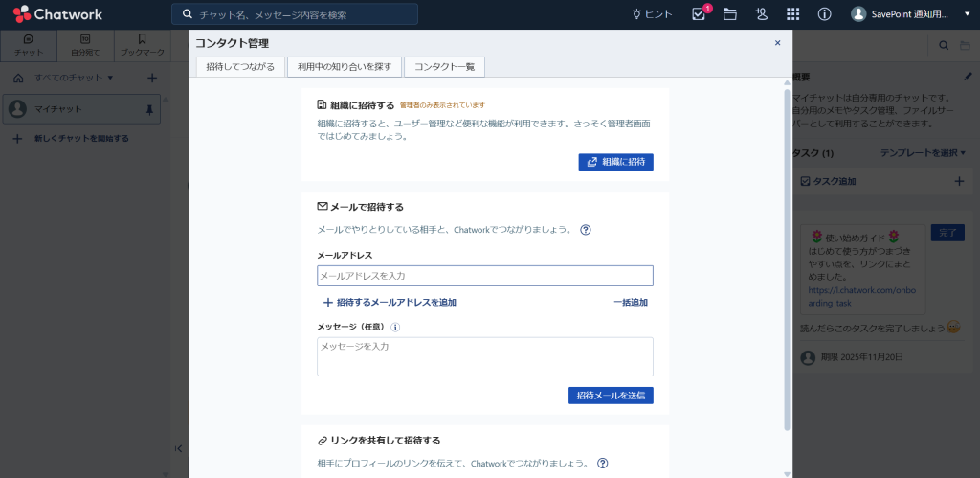Open the apps grid icon
Viewport: 980px width, 478px height.
pos(792,14)
